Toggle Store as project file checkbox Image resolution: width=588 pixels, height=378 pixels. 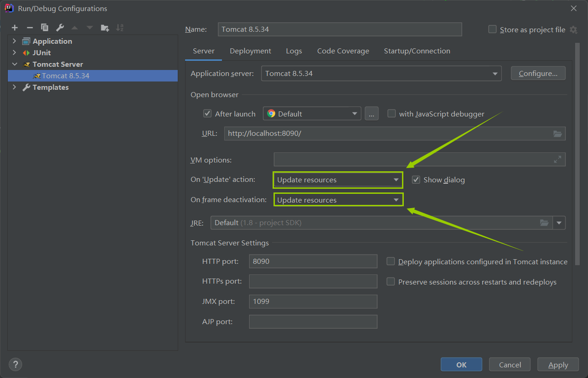(492, 29)
